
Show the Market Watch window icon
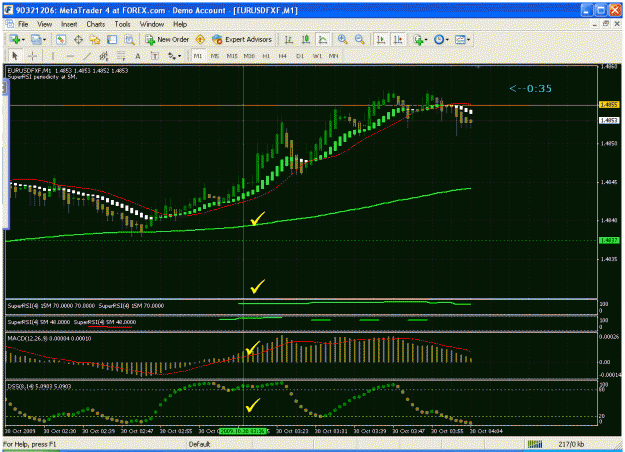(x=61, y=39)
